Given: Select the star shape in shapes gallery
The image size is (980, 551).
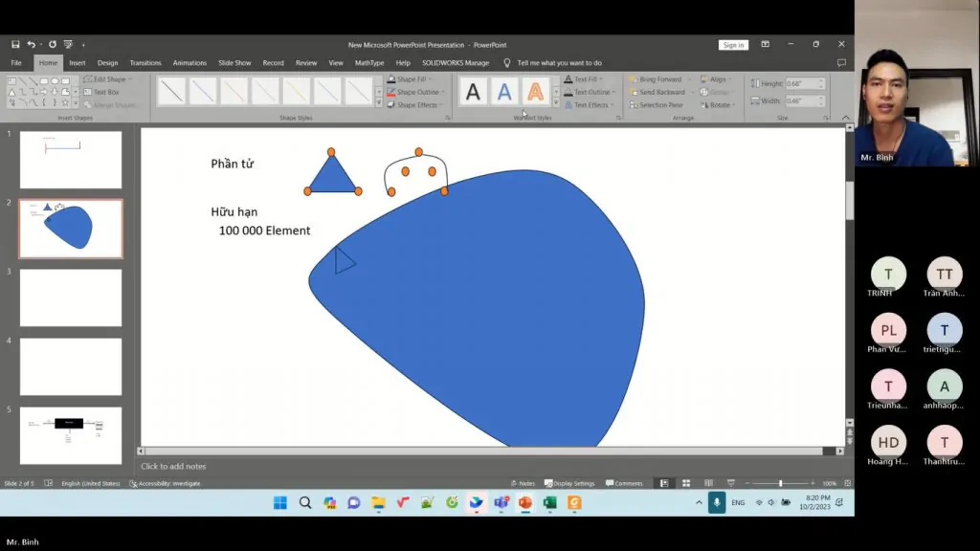Looking at the screenshot, I should tap(65, 102).
